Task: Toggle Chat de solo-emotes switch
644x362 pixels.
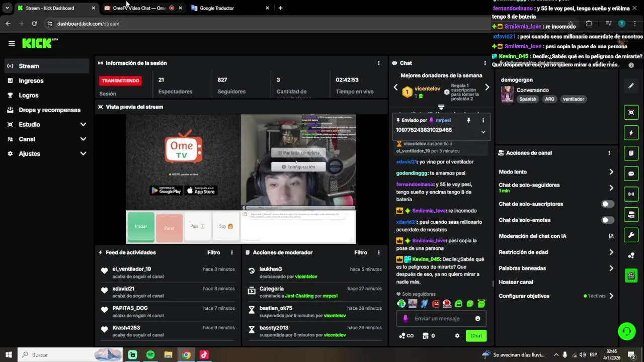Action: 608,220
